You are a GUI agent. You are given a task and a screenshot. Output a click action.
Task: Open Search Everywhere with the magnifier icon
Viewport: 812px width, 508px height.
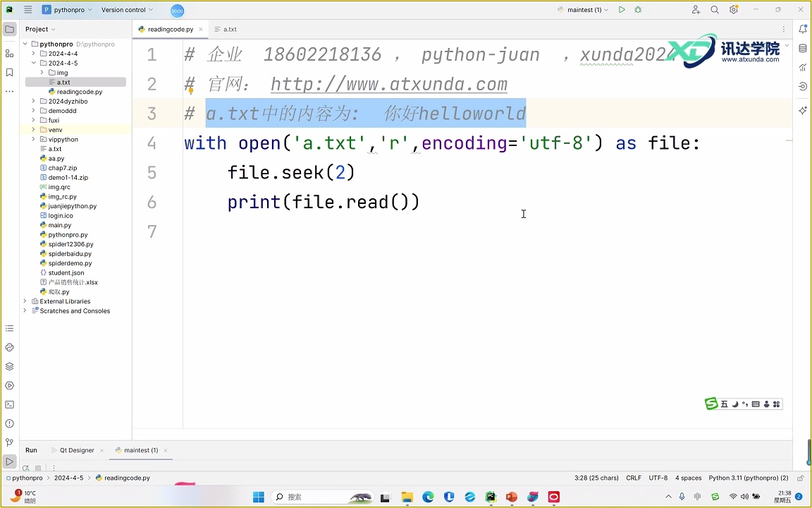tap(714, 10)
